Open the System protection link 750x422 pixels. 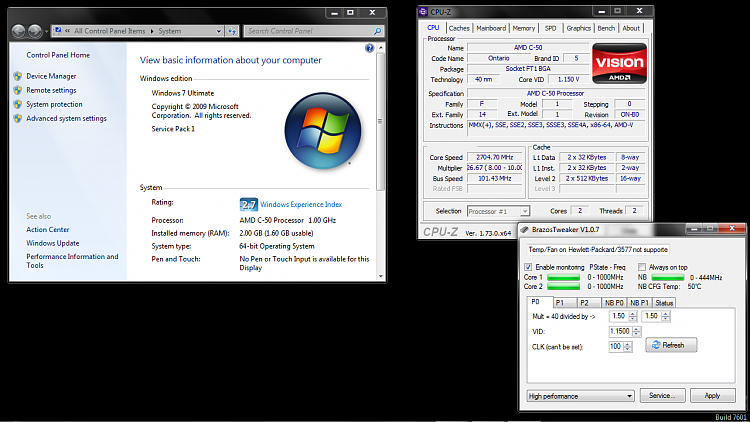[x=54, y=104]
